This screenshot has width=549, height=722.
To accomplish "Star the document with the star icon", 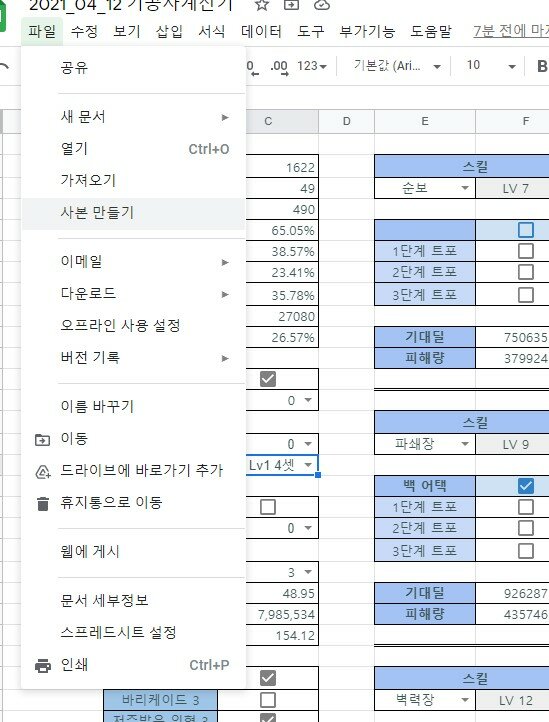I will [x=262, y=5].
